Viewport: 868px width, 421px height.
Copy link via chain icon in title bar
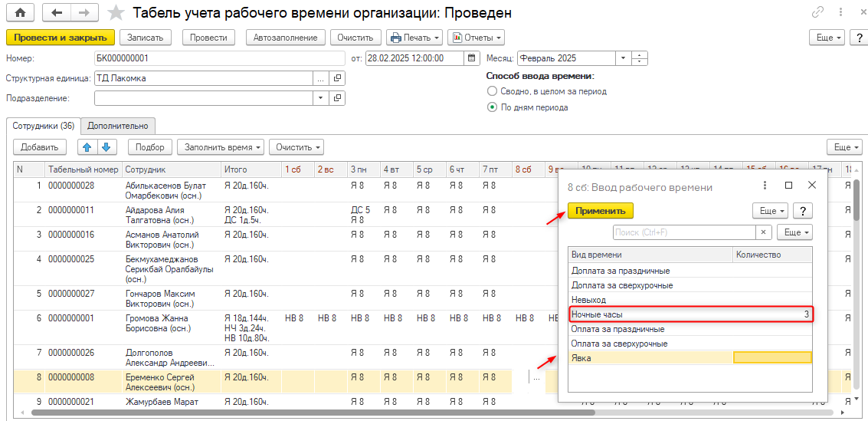817,13
